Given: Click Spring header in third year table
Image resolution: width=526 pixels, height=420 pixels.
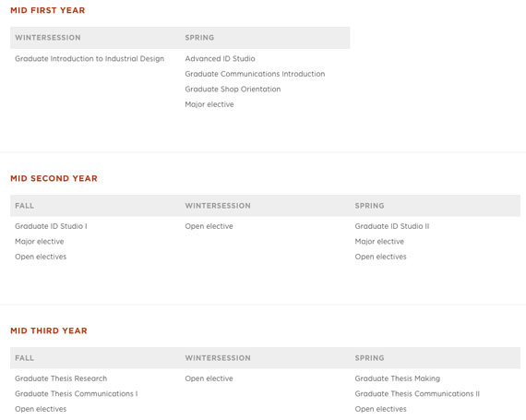Looking at the screenshot, I should coord(370,358).
